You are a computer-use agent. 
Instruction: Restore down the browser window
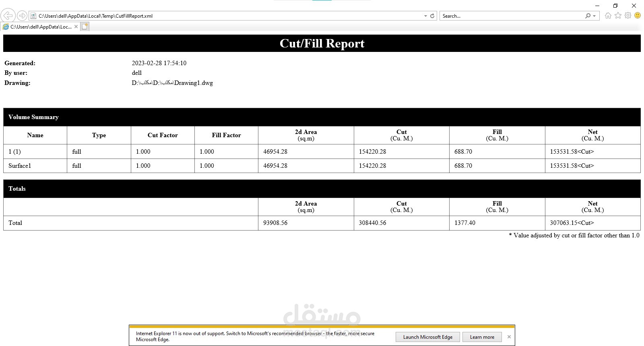[x=615, y=6]
